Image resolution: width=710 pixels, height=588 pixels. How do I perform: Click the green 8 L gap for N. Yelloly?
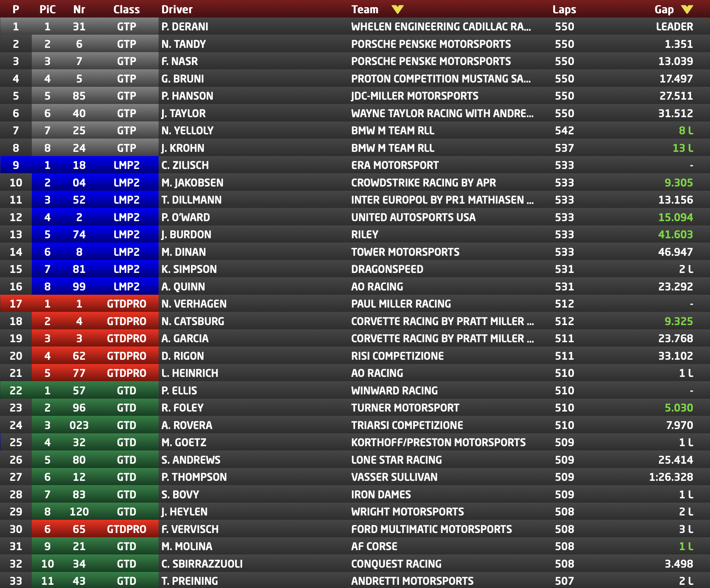coord(685,130)
